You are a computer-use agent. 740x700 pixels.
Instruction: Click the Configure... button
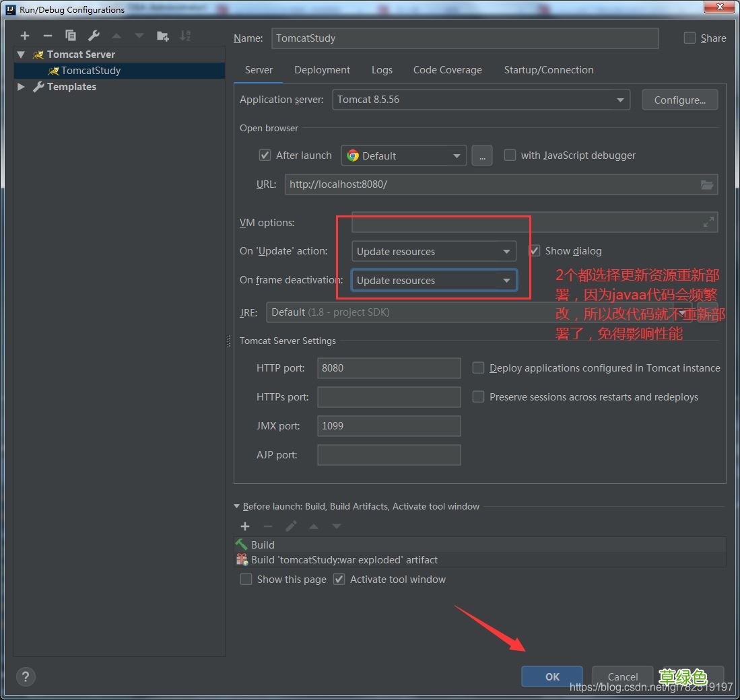tap(679, 100)
